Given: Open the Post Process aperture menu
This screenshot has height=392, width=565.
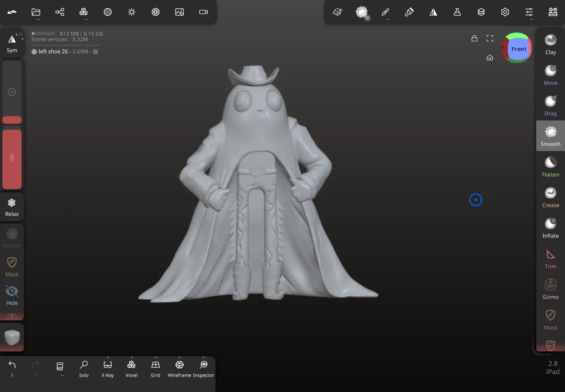Looking at the screenshot, I should [x=156, y=12].
